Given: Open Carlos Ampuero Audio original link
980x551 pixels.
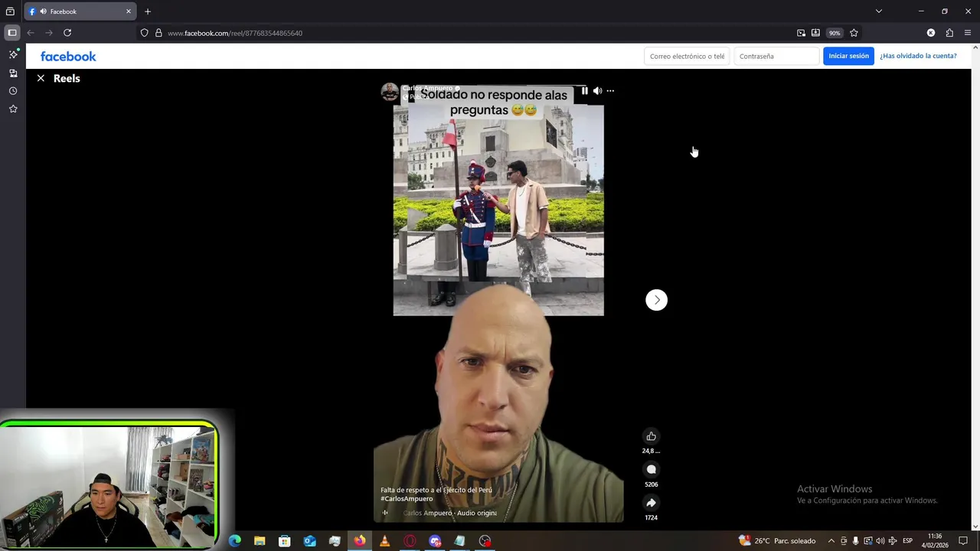Looking at the screenshot, I should point(449,513).
